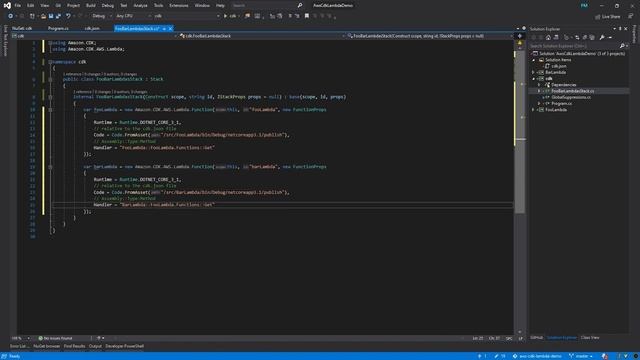Collapse the FooBarLambdaStack class code block
Image resolution: width=640 pixels, height=360 pixels.
[x=50, y=79]
